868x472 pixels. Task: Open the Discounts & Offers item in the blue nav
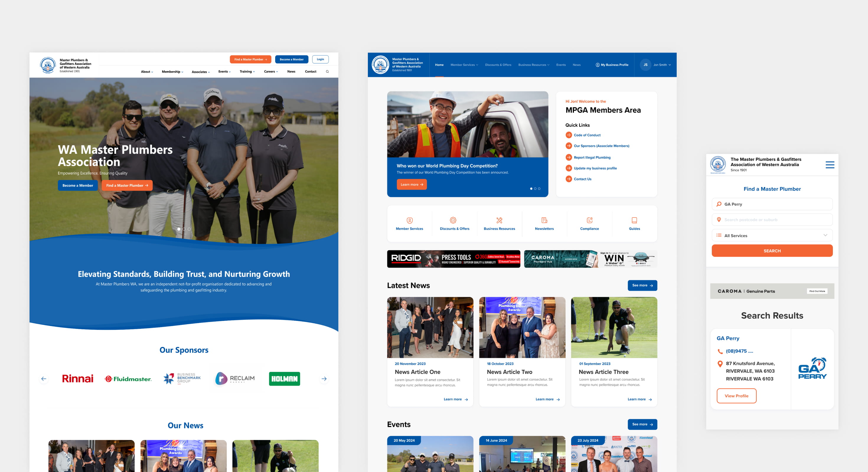point(498,65)
